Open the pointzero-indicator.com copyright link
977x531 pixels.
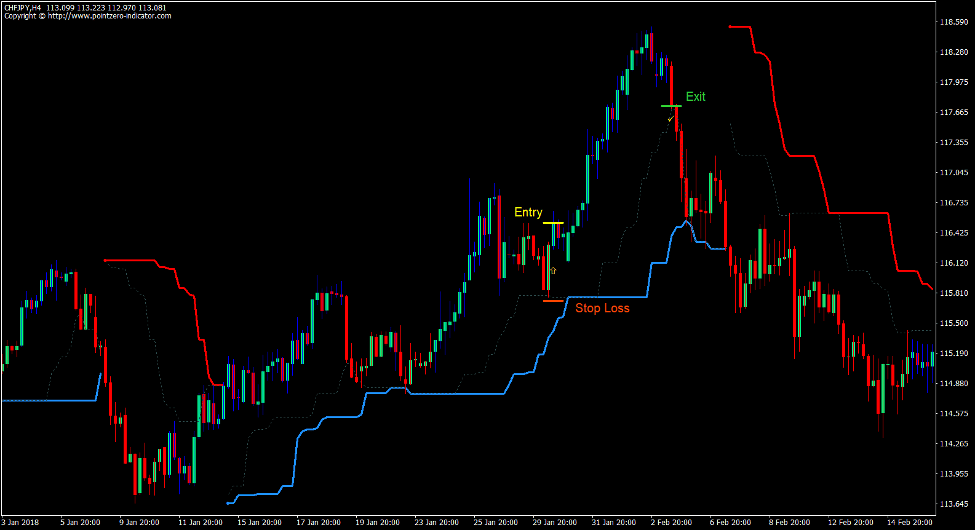click(x=86, y=16)
